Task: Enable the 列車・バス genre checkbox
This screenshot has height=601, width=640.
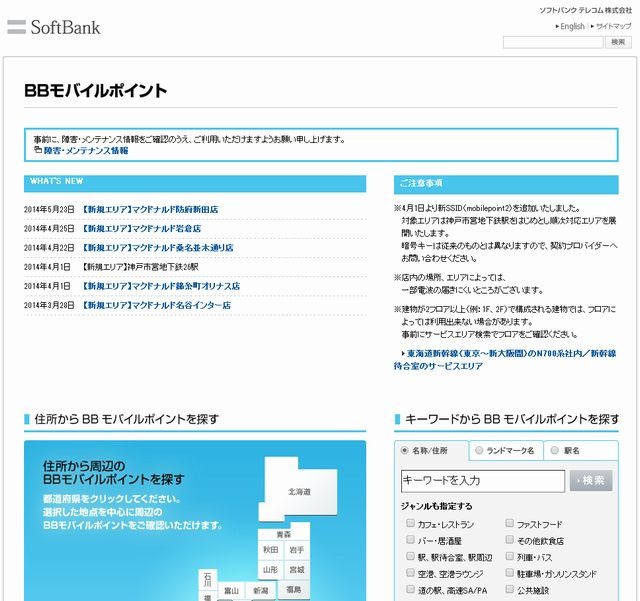Action: tap(510, 557)
